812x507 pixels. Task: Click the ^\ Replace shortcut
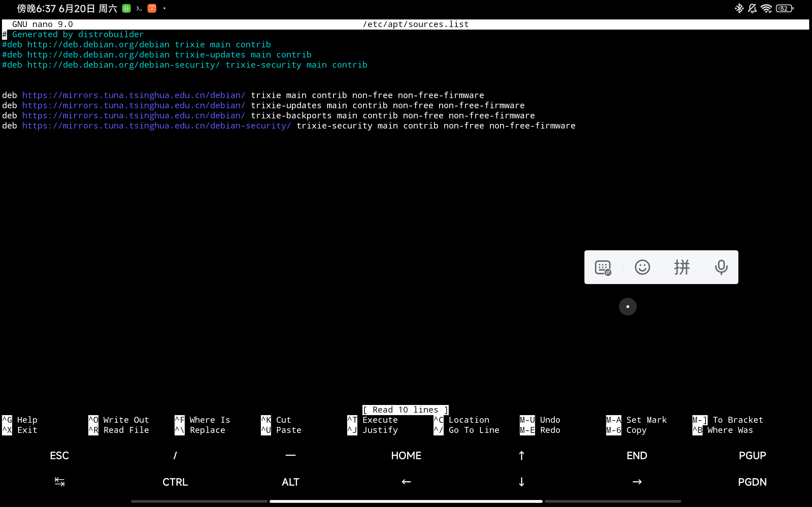point(200,430)
